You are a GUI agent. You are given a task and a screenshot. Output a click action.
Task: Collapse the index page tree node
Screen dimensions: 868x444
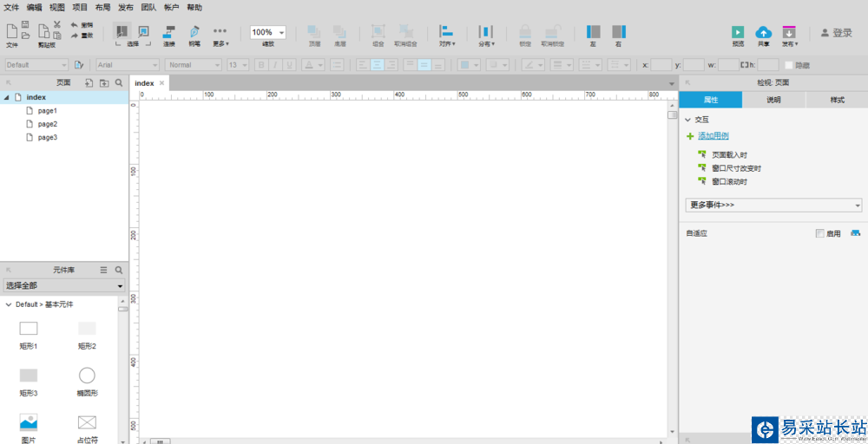coord(7,97)
